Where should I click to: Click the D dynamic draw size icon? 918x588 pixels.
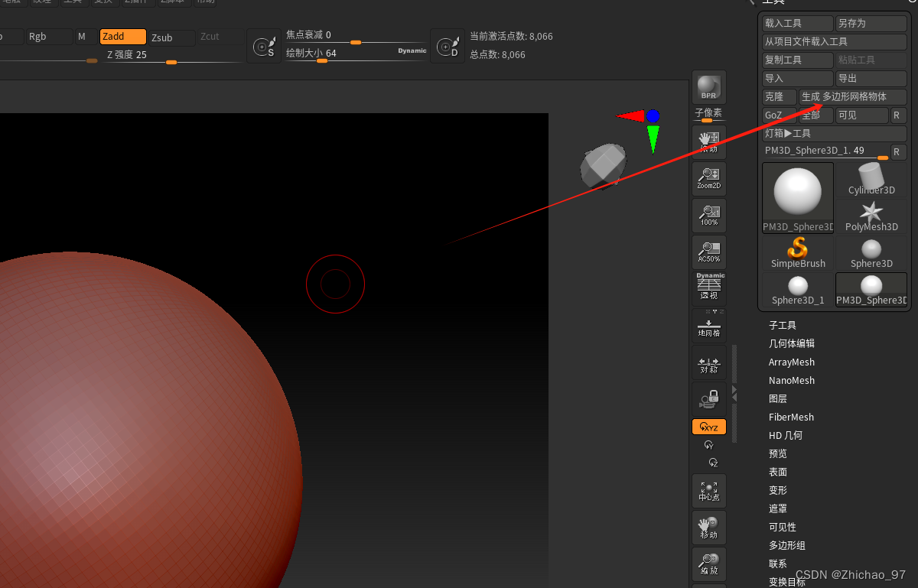pos(448,47)
